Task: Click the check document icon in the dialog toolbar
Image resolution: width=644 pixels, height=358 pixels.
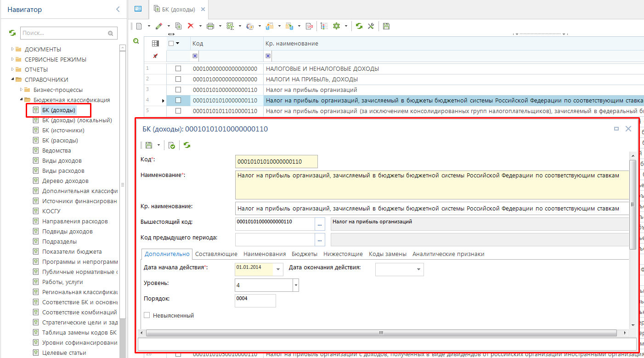Action: click(172, 145)
